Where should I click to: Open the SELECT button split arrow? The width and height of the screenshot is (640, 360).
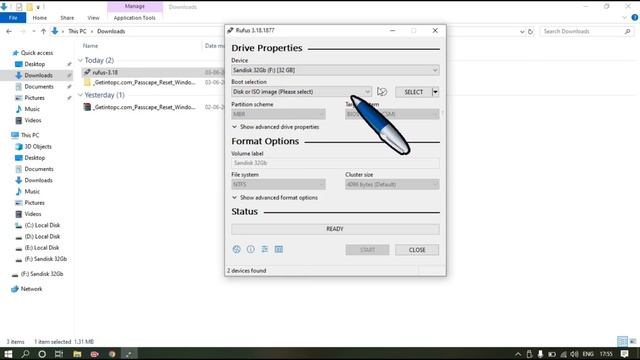tap(435, 92)
